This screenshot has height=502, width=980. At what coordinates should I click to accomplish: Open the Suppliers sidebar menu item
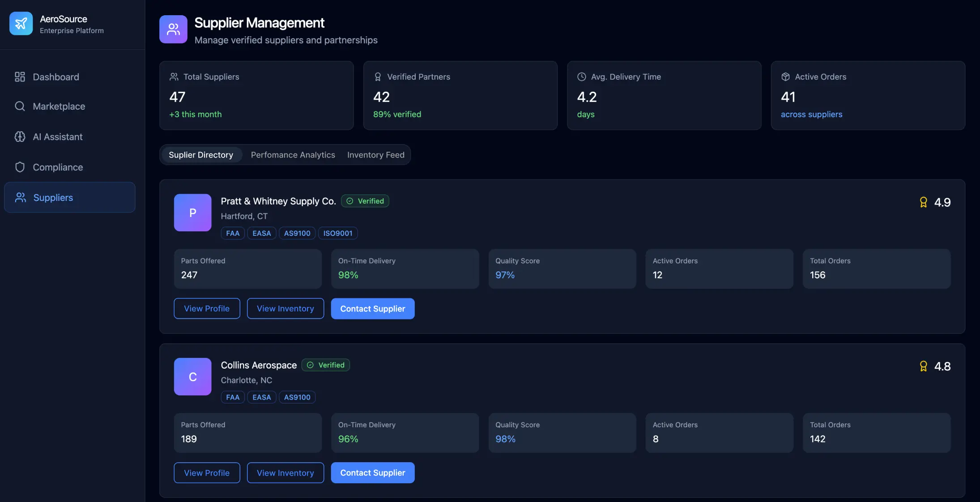(x=70, y=197)
